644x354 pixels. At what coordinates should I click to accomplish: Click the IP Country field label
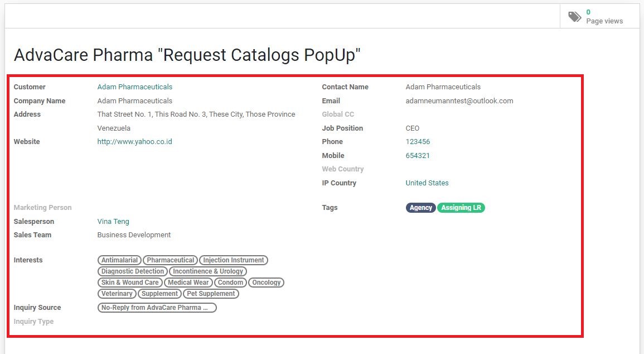[339, 183]
